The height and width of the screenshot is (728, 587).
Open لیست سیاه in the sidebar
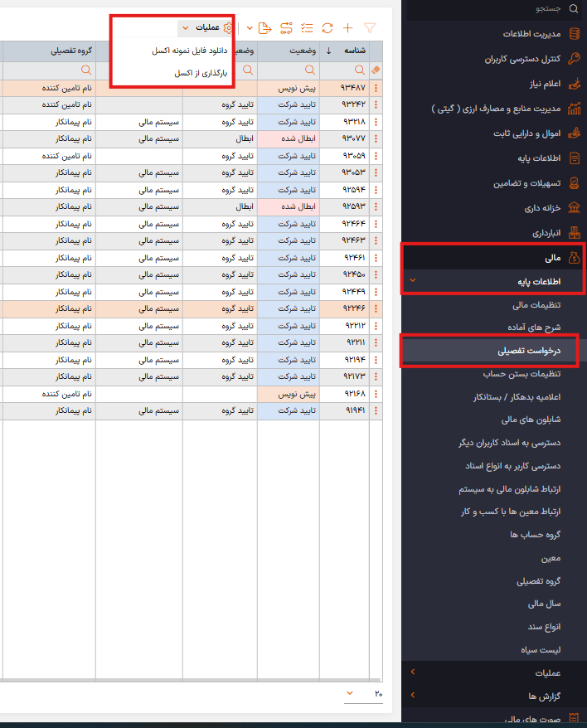pyautogui.click(x=542, y=647)
